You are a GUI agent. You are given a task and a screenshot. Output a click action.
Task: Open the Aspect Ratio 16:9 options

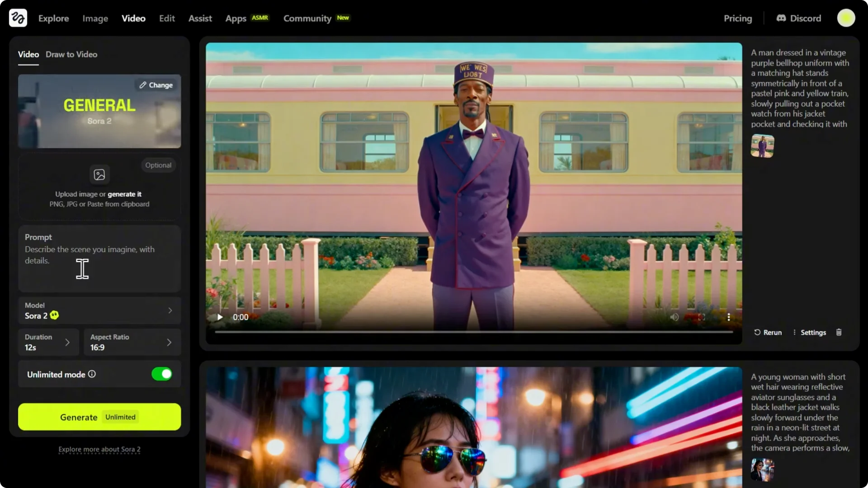[132, 343]
